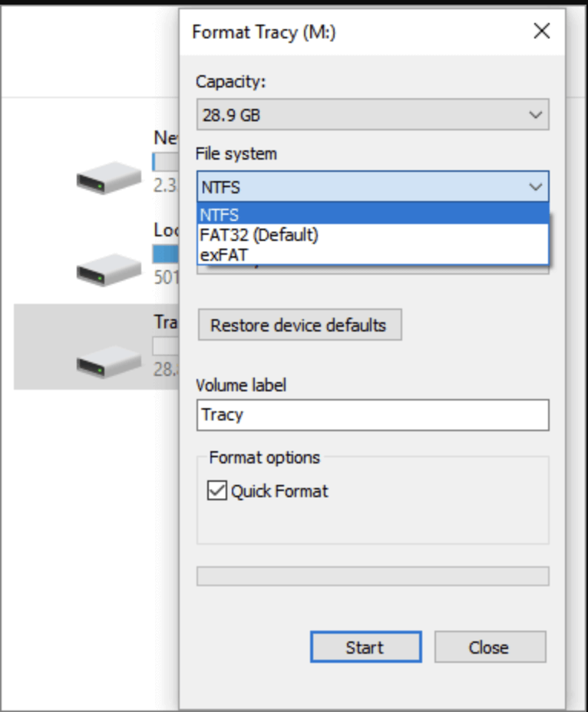Click the Close button at dialog bottom
This screenshot has width=588, height=712.
489,648
